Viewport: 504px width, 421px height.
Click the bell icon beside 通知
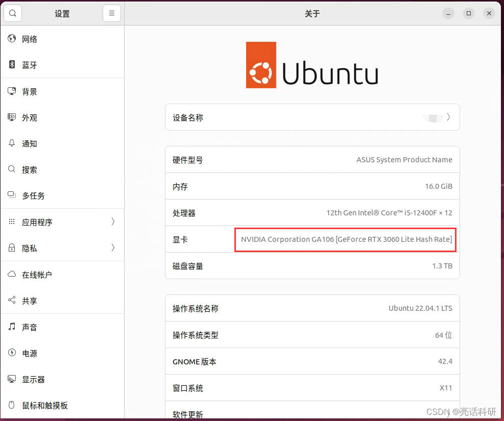[x=12, y=143]
